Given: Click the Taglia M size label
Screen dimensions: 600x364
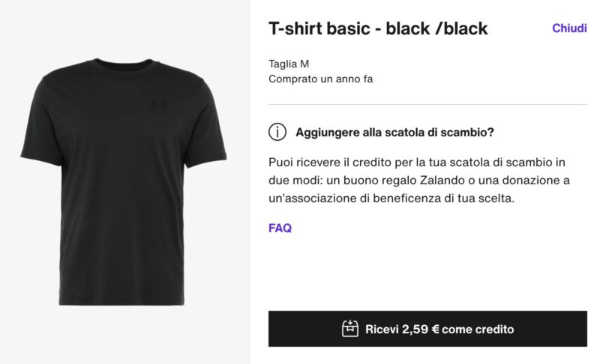Looking at the screenshot, I should 289,64.
